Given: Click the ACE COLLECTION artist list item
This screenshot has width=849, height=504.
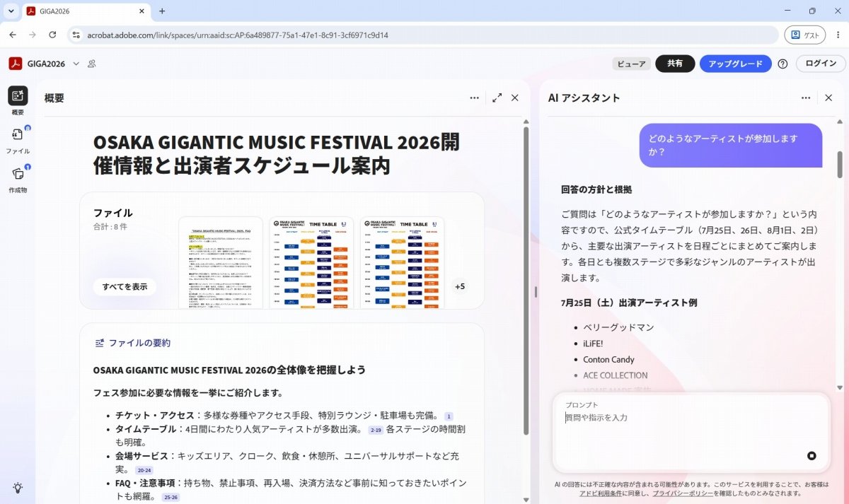Looking at the screenshot, I should [616, 375].
